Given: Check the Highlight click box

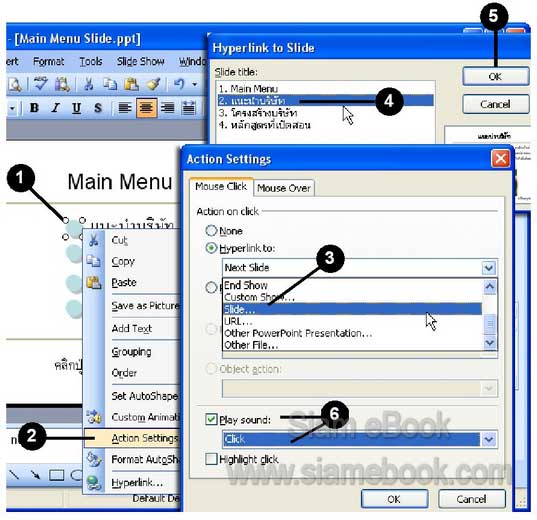Looking at the screenshot, I should tap(211, 459).
